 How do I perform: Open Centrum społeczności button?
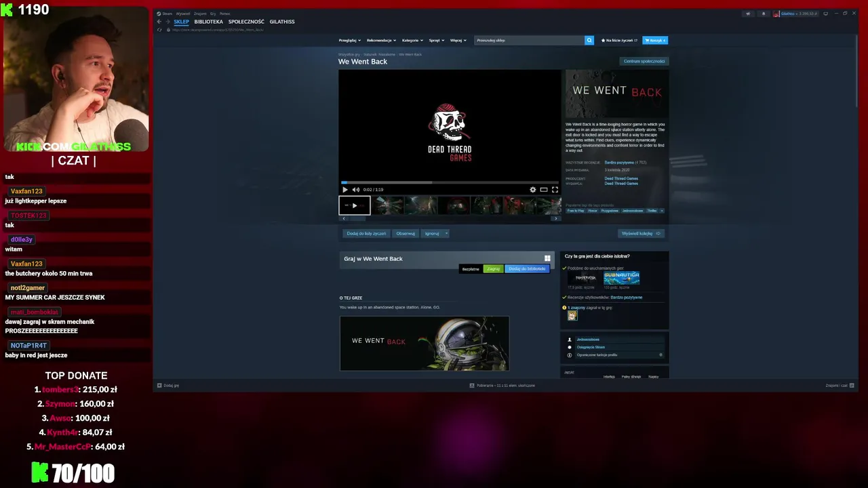[644, 61]
